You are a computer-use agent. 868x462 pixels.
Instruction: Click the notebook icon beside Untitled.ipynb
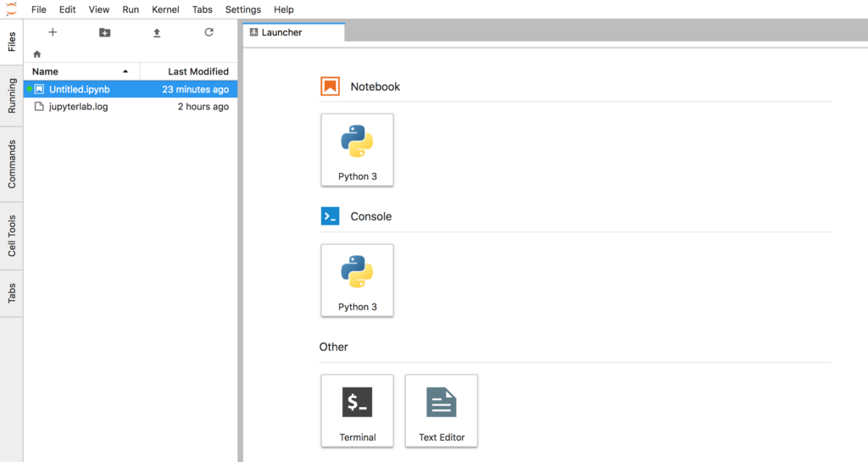[39, 89]
